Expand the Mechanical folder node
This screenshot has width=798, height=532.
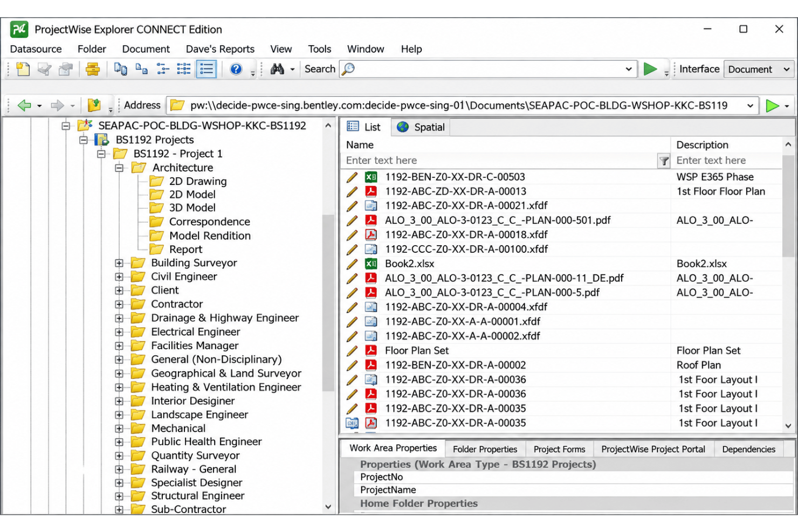coord(119,429)
